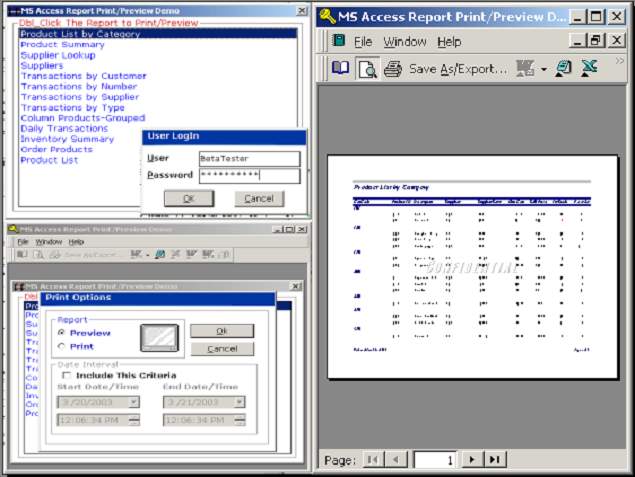Select the Preview radio button

point(62,333)
